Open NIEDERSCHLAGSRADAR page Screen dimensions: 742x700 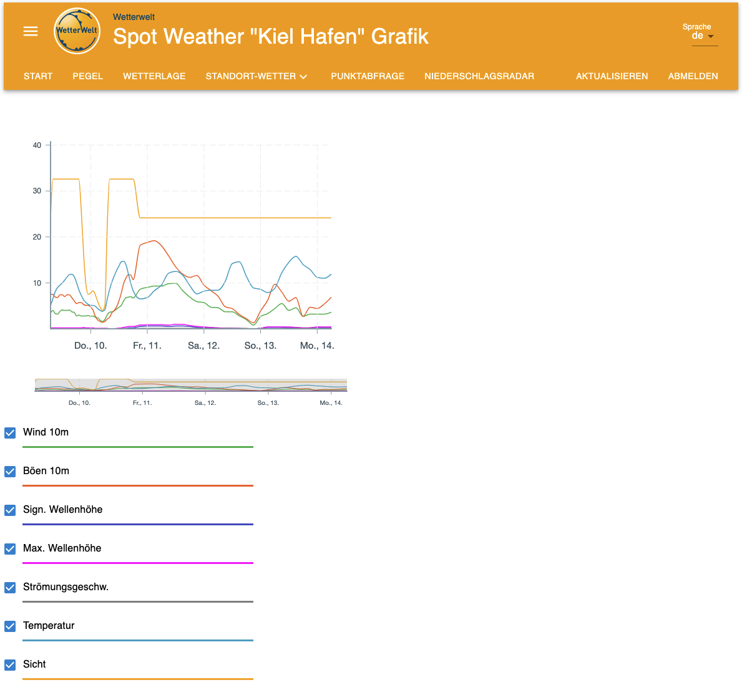click(x=479, y=76)
